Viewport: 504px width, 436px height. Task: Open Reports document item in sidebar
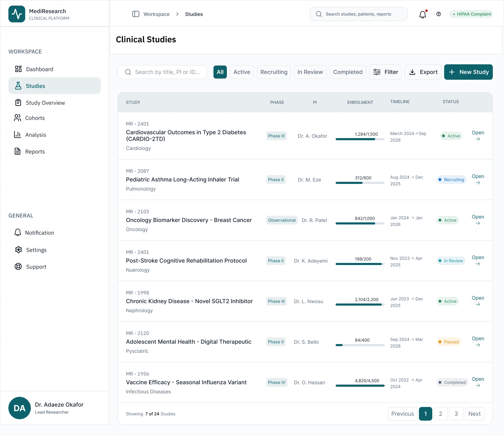pos(55,151)
